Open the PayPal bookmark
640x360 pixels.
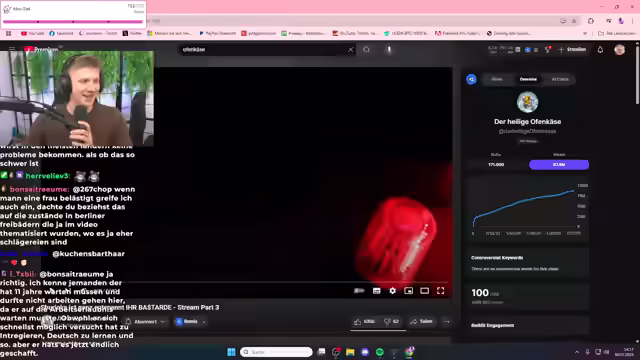click(x=218, y=33)
